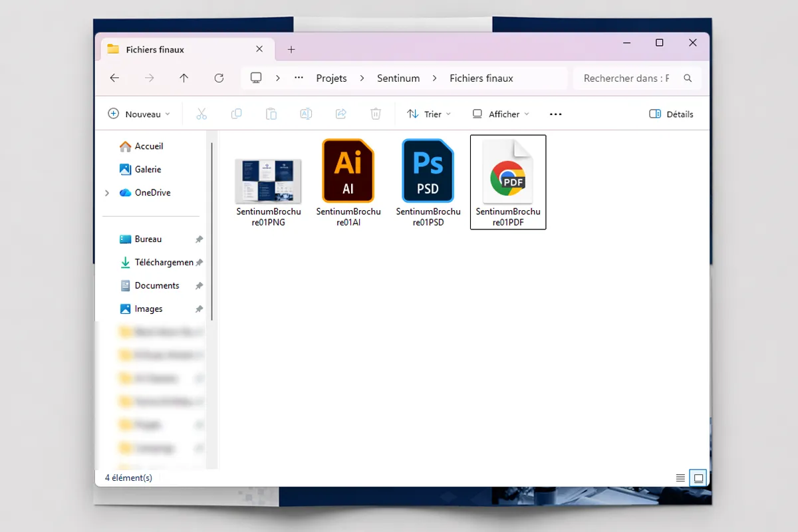Minimize the Explorer window
Screen dimensions: 798x532
626,43
